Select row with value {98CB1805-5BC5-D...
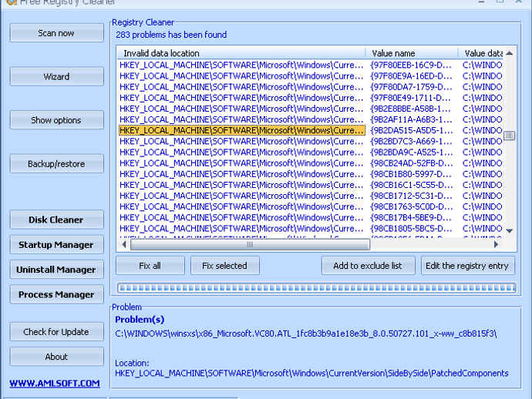Image resolution: width=532 pixels, height=399 pixels. (x=311, y=228)
